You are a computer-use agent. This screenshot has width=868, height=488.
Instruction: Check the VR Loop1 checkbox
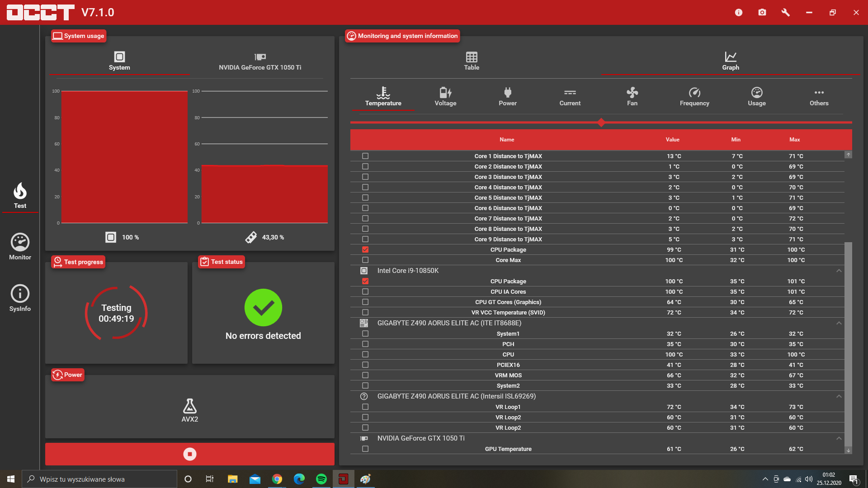click(x=365, y=407)
